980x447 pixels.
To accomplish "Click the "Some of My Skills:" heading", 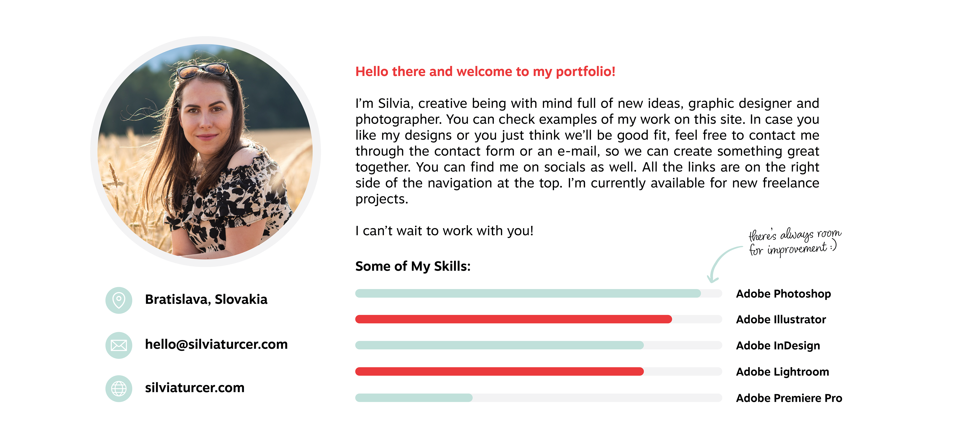I will 412,266.
